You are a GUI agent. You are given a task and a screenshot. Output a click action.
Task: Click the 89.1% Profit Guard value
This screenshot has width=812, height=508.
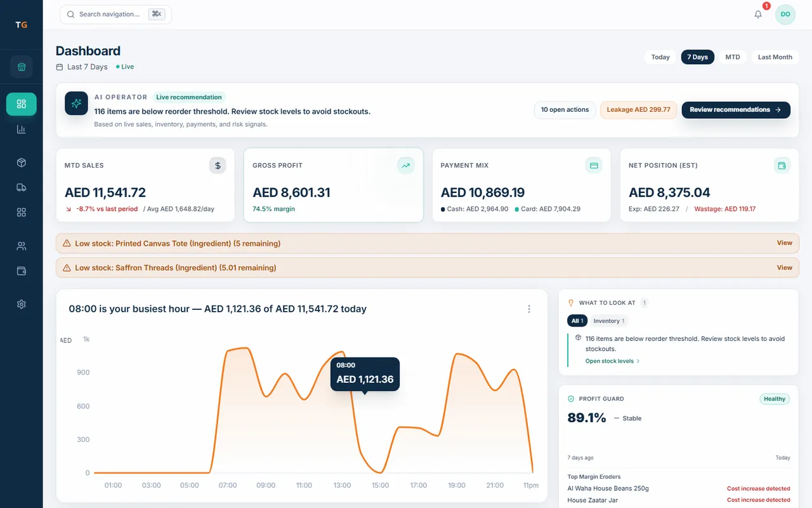tap(587, 418)
